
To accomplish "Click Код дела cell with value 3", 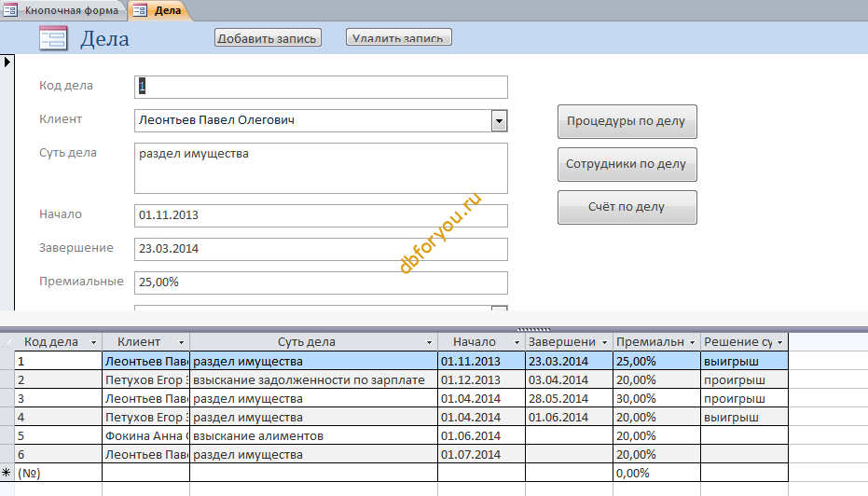I will coord(58,399).
